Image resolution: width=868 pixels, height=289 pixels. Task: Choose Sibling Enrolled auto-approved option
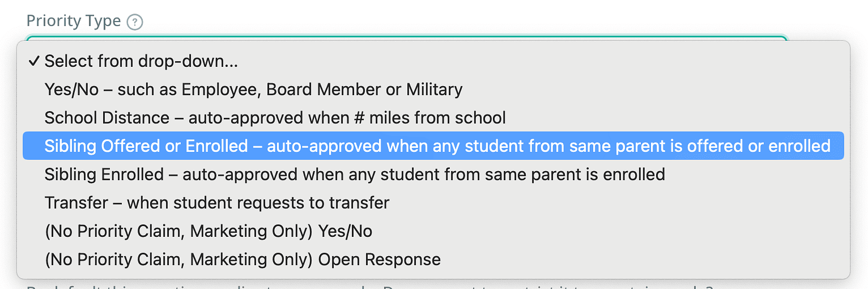click(355, 174)
